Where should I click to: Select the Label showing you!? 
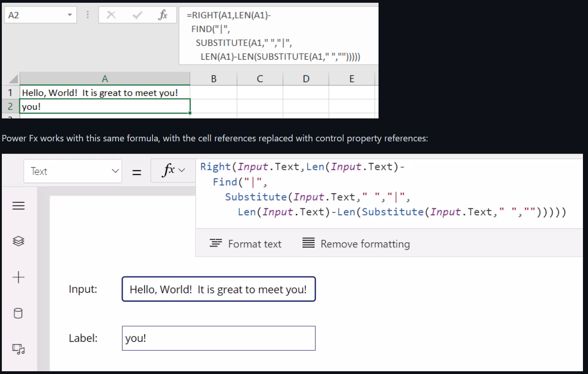[x=218, y=338]
